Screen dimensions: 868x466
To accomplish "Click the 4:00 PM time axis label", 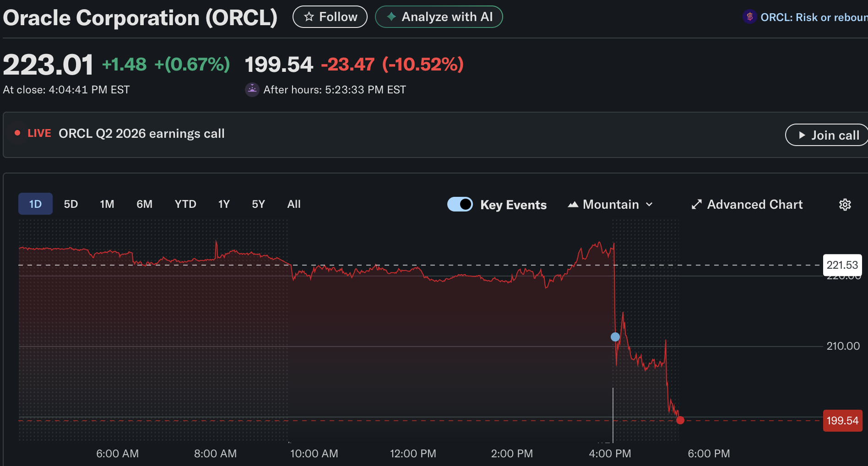I will point(610,454).
